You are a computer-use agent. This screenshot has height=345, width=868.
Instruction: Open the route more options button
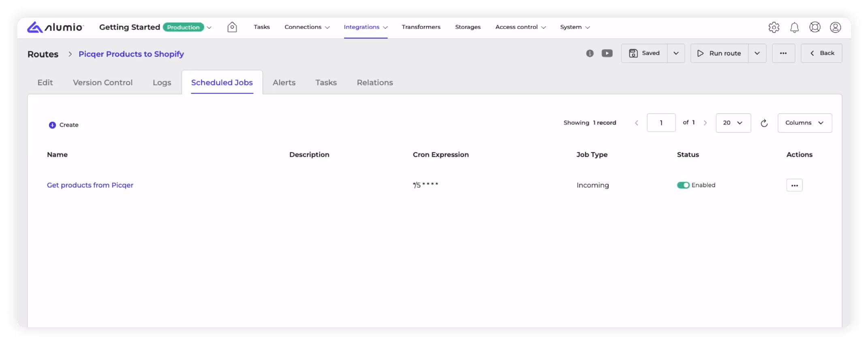(783, 53)
